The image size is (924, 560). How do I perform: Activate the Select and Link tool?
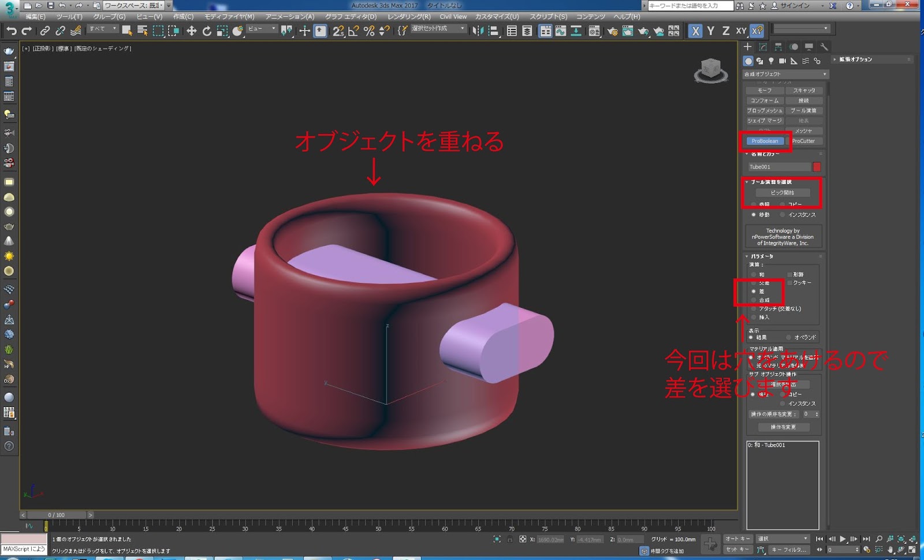tap(45, 31)
